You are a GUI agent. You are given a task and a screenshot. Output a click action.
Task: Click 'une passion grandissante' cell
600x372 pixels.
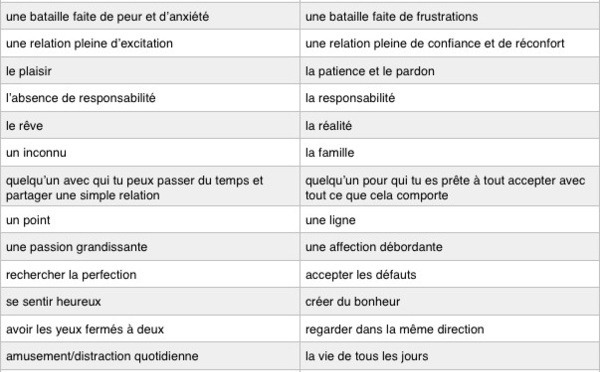150,247
